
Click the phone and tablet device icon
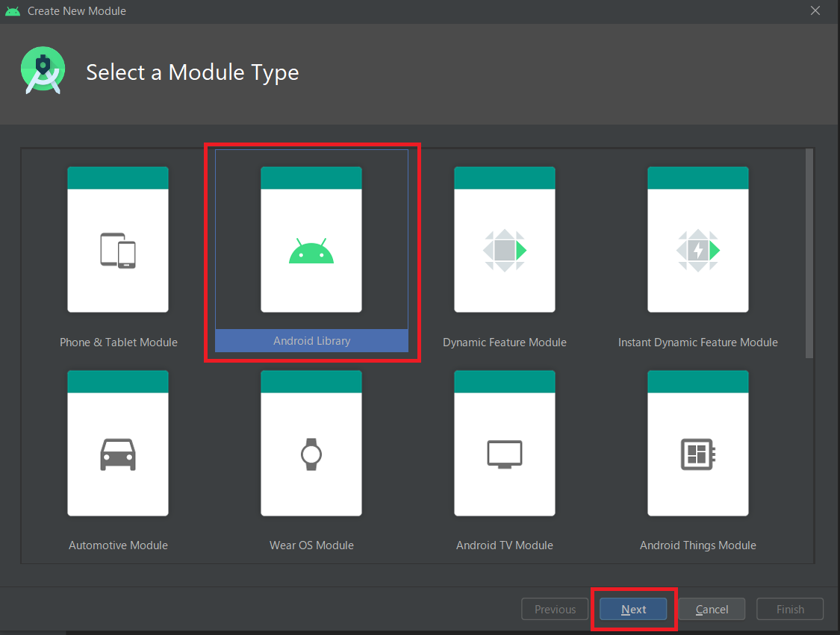[117, 248]
